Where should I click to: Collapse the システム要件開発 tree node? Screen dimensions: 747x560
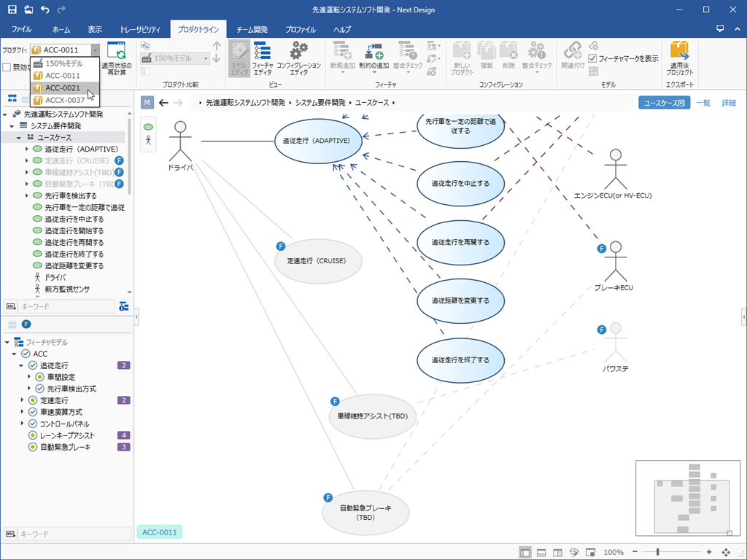tap(12, 126)
